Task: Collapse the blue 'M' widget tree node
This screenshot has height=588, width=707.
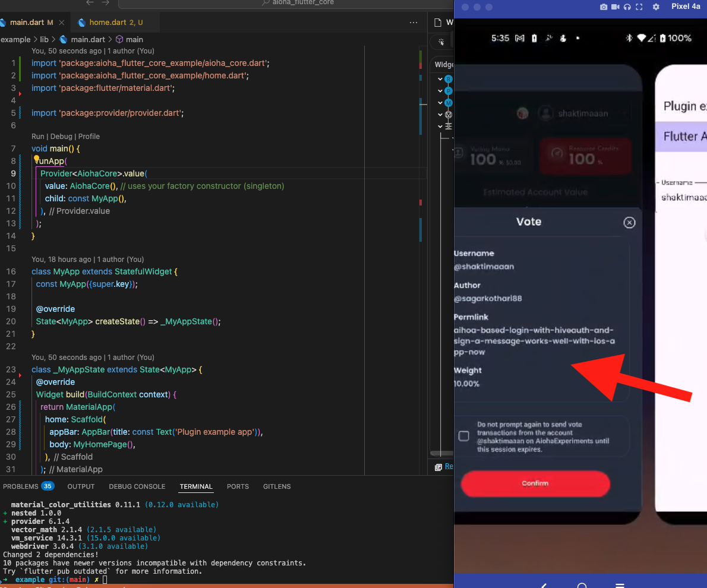Action: (x=440, y=103)
